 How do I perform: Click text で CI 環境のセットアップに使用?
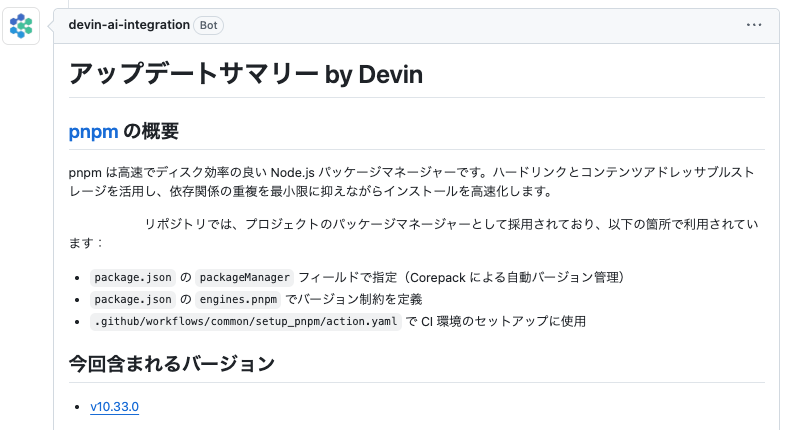496,321
